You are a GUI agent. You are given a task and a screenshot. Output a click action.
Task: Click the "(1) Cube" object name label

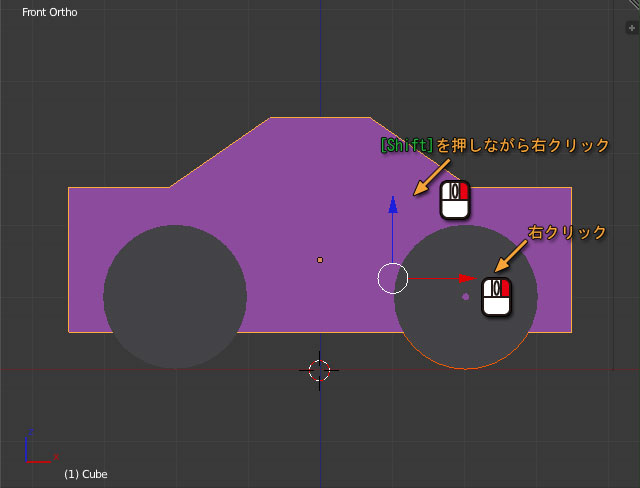pyautogui.click(x=86, y=474)
